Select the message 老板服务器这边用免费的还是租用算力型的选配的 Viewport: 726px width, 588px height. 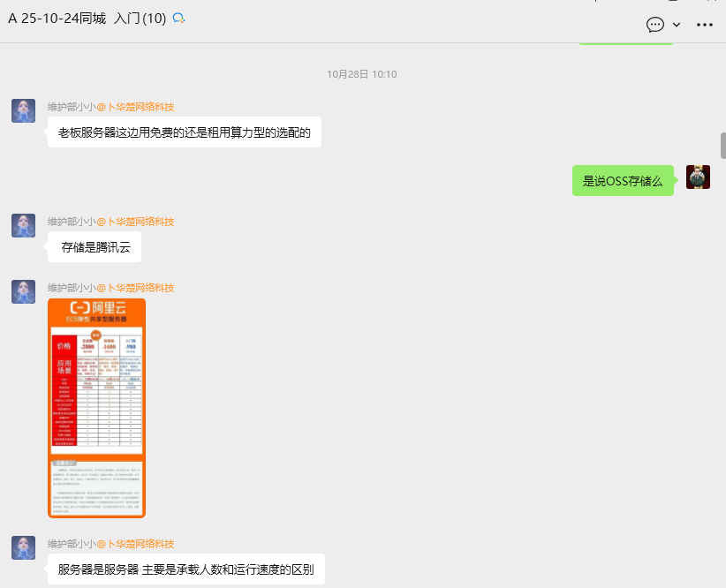click(x=184, y=133)
